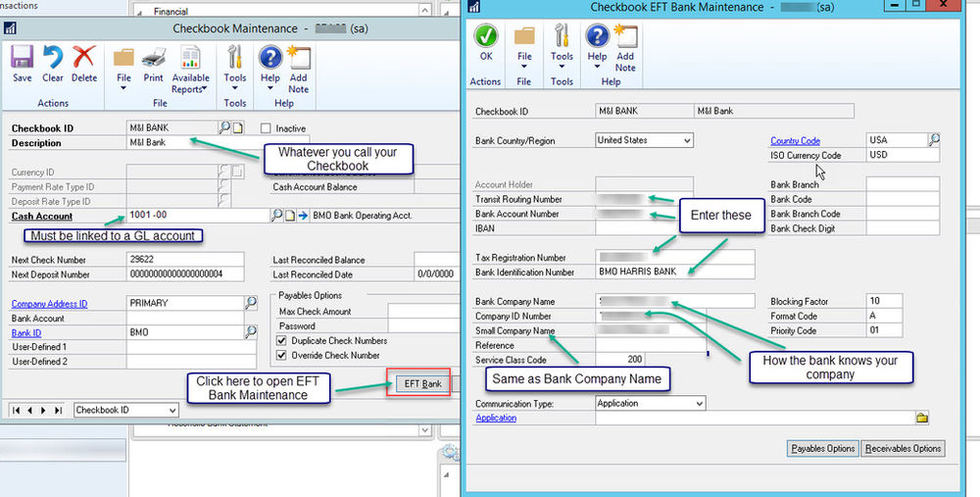Open Cash Account lookup magnifier
Screen dimensions: 980x497
point(276,215)
